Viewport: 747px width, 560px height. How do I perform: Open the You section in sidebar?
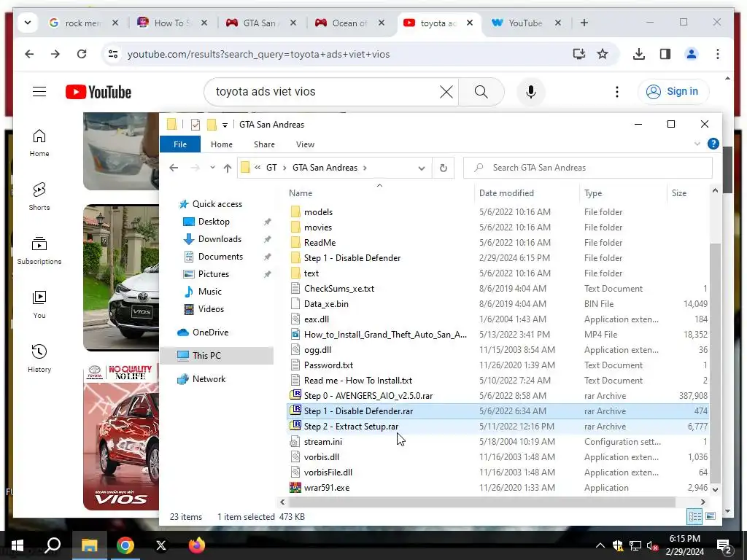39,305
